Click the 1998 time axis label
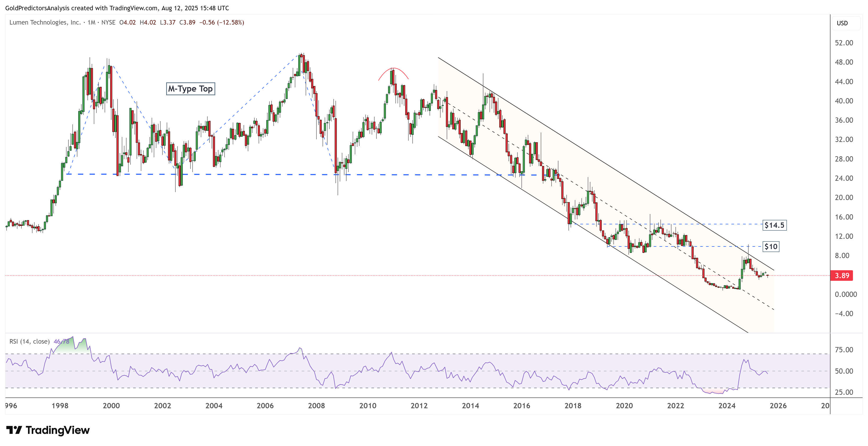Image resolution: width=868 pixels, height=446 pixels. 60,406
